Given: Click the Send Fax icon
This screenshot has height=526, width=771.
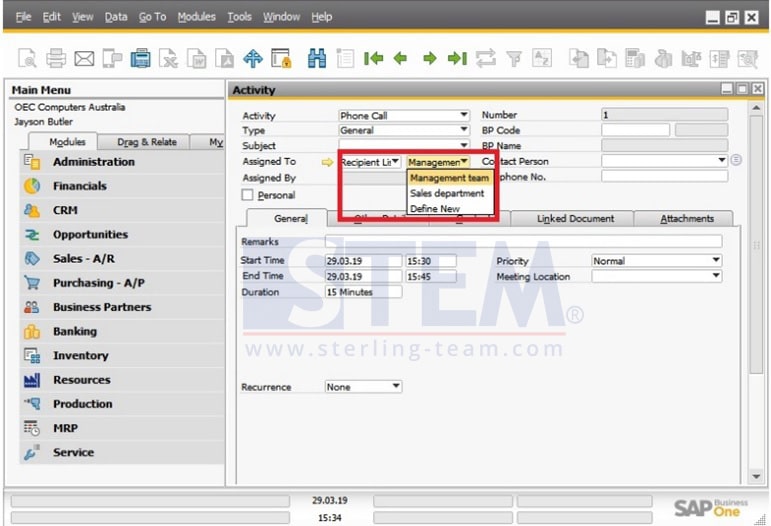Looking at the screenshot, I should tap(141, 58).
